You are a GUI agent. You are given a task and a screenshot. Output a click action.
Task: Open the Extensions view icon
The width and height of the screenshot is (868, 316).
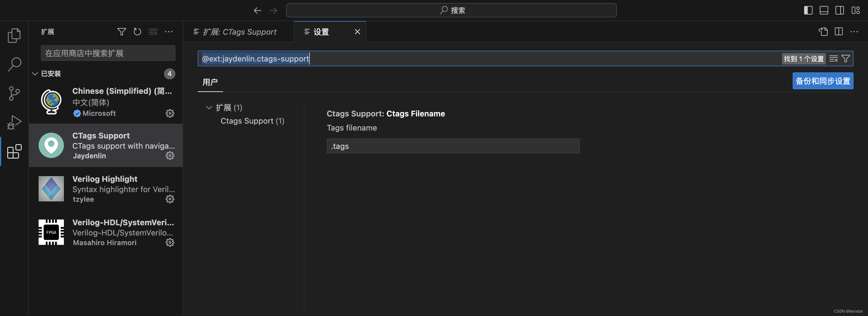point(14,151)
